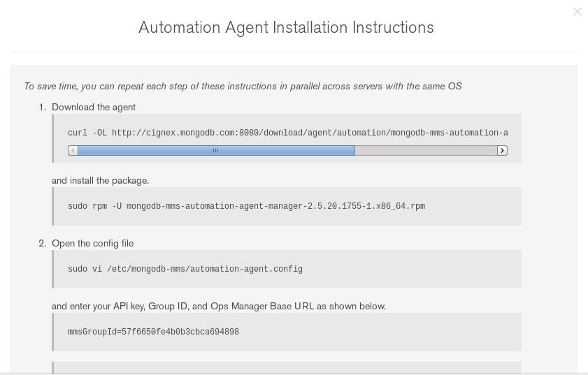588x375 pixels.
Task: Close the installation instructions dialog
Action: point(577,12)
